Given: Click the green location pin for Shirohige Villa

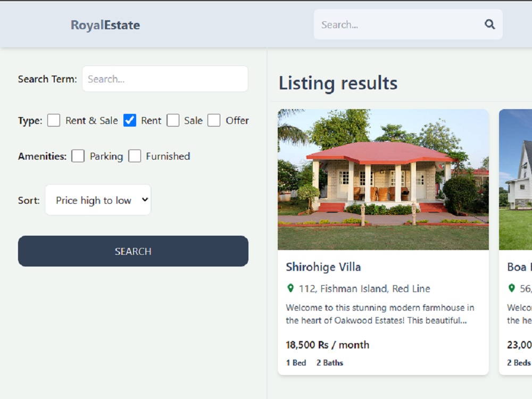Looking at the screenshot, I should (x=290, y=288).
